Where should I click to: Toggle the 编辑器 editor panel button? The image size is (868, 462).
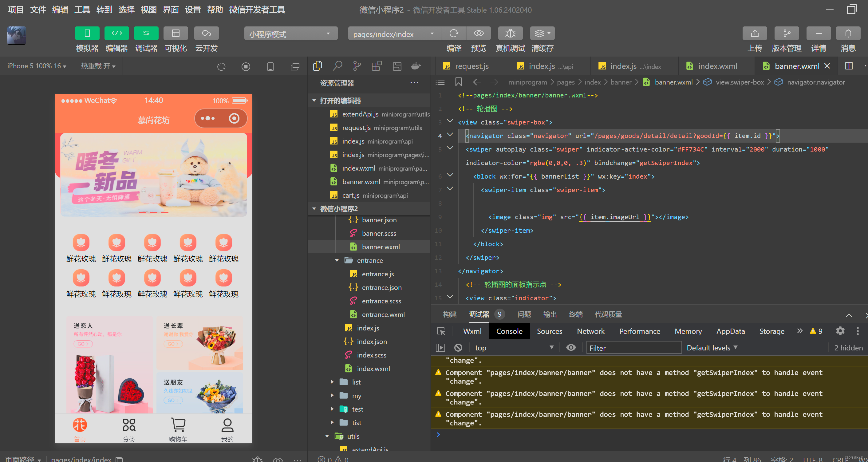click(x=116, y=33)
